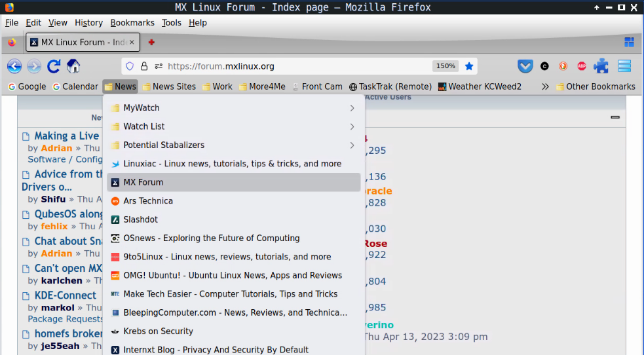Open the home page via house icon
644x355 pixels.
pos(73,66)
